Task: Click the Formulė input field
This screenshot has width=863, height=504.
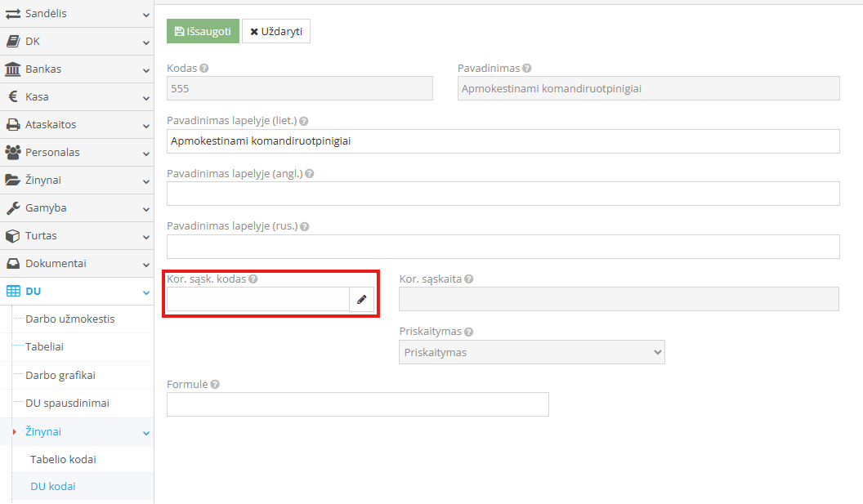Action: click(358, 404)
